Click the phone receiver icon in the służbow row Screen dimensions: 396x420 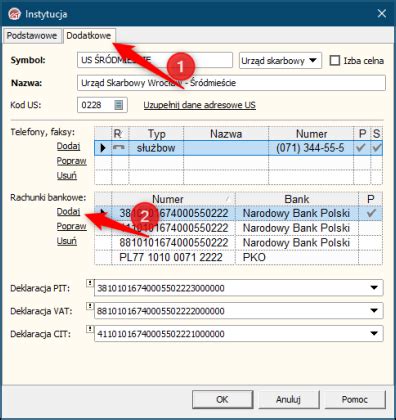[118, 148]
